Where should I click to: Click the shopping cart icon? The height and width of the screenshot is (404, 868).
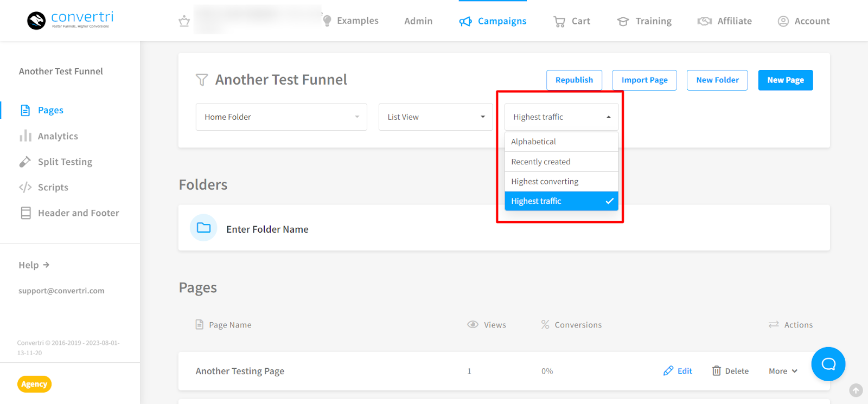(x=559, y=21)
